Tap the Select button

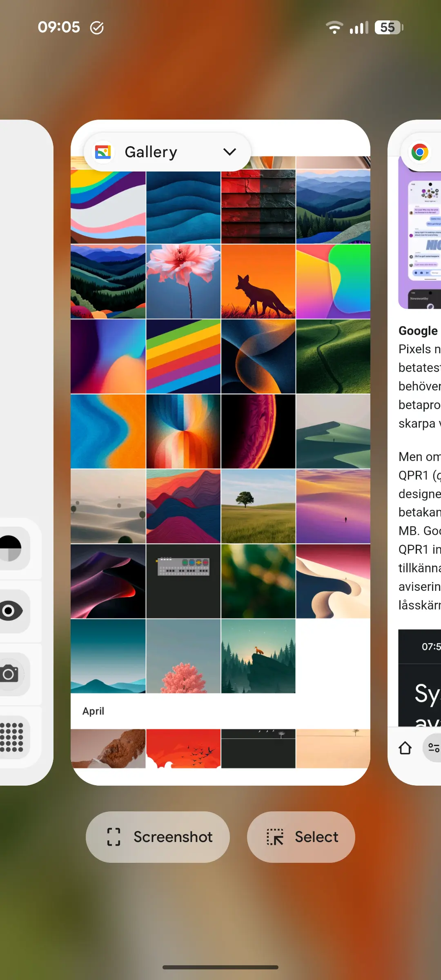301,837
